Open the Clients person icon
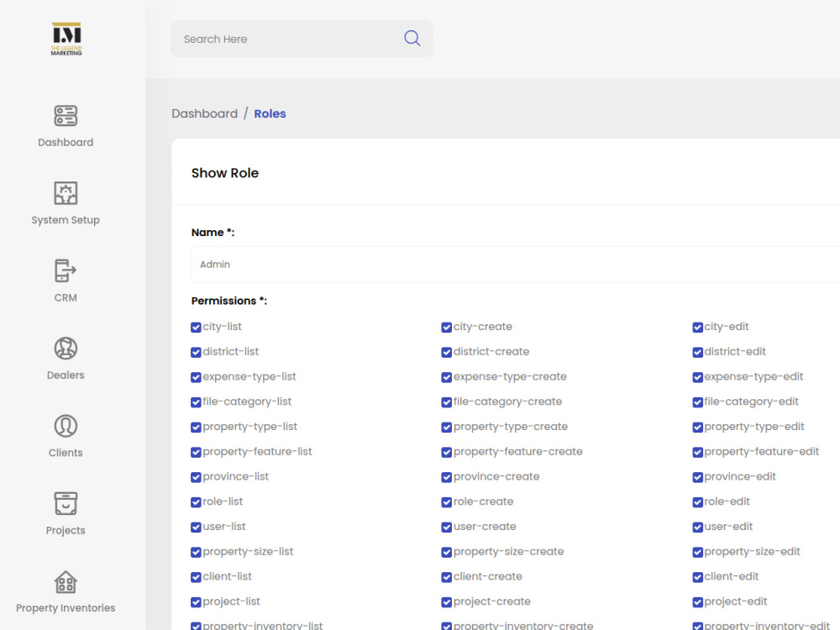The width and height of the screenshot is (840, 630). point(66,426)
